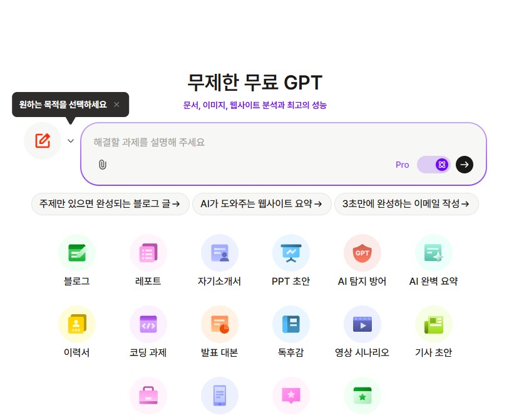The image size is (514, 420).
Task: Open the blue mobile document icon
Action: [220, 396]
